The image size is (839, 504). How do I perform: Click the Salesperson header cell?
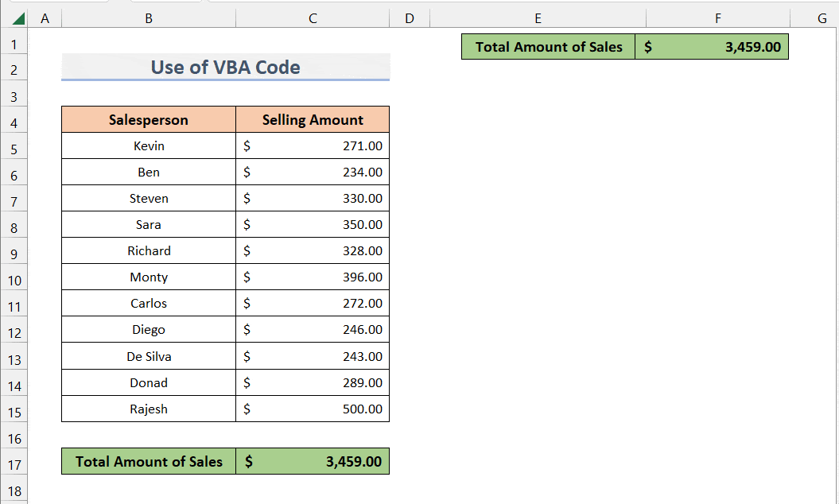point(149,119)
